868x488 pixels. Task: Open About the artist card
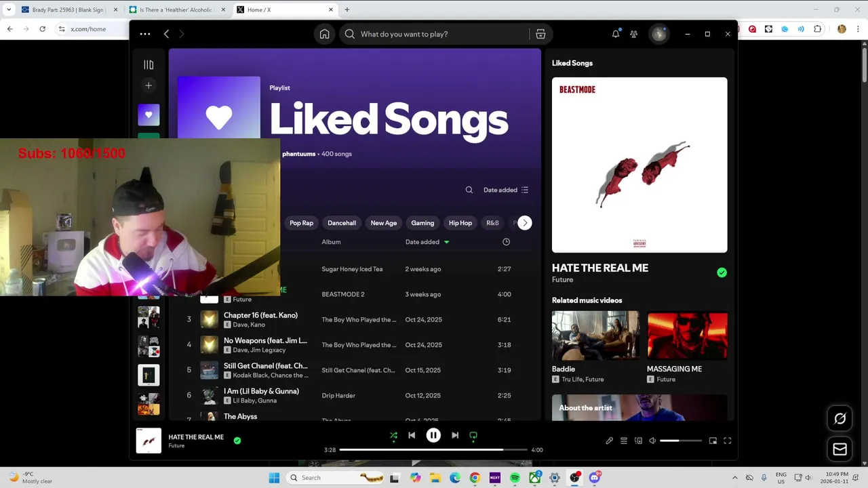point(639,407)
